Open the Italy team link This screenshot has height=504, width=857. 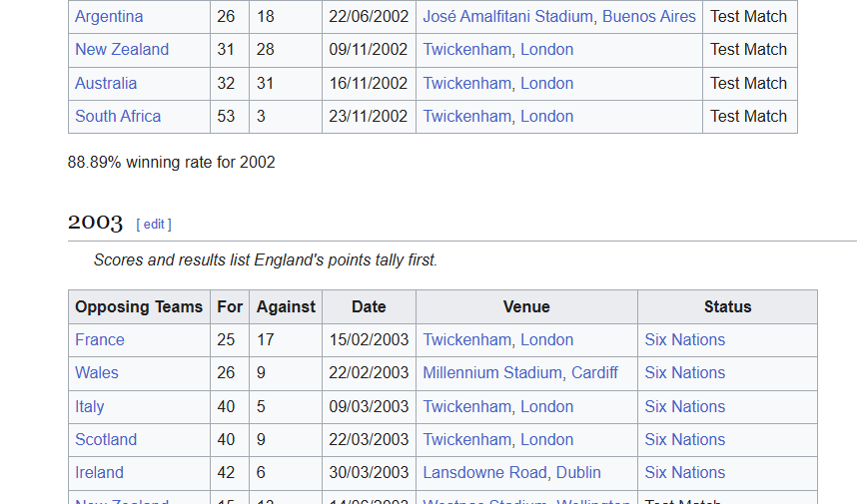click(90, 406)
